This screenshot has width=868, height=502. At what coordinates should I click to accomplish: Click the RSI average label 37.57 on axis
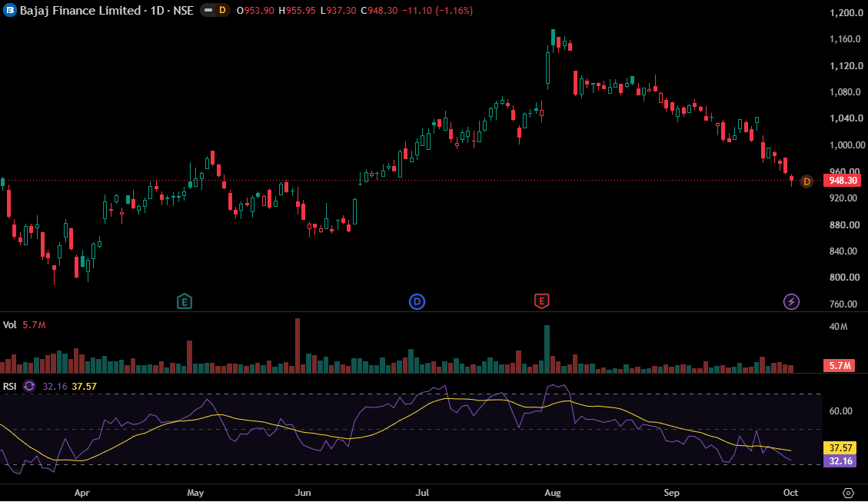[x=840, y=447]
